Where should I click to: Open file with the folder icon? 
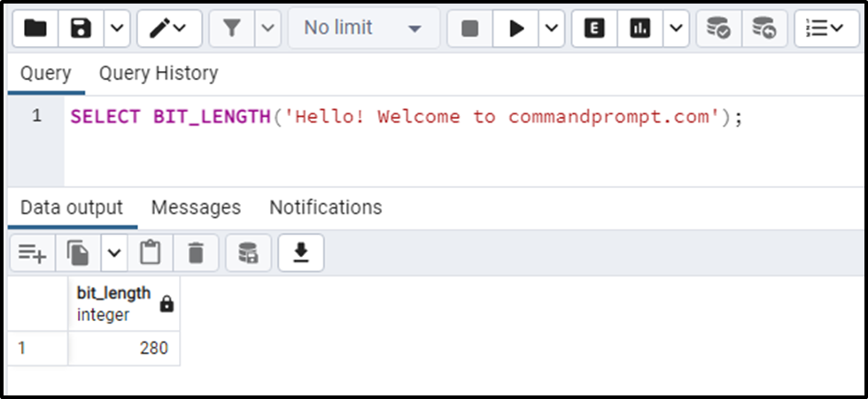coord(35,28)
